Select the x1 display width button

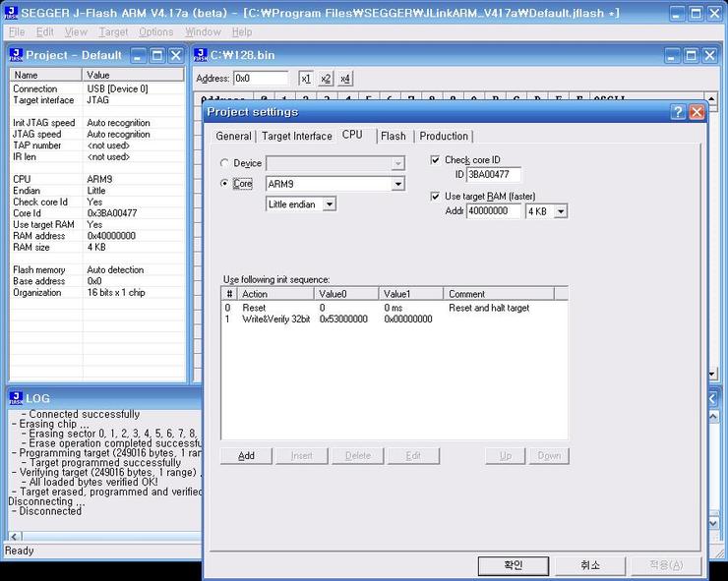tap(306, 79)
